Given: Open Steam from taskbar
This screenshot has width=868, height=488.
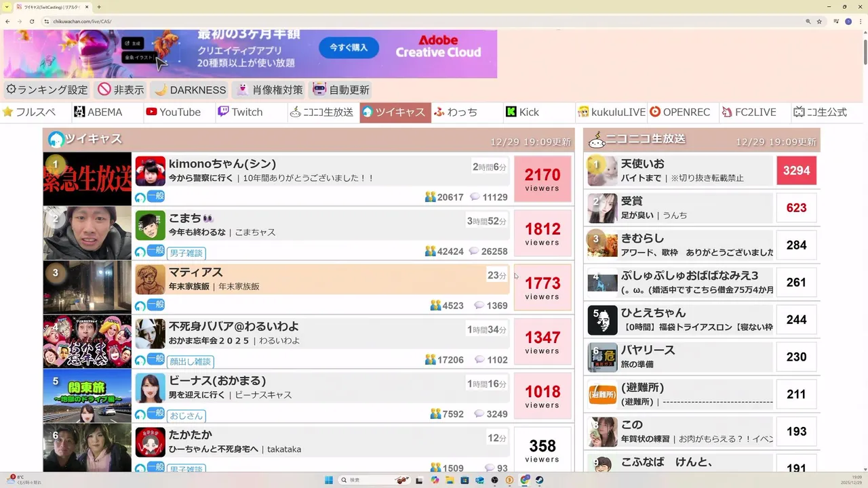Looking at the screenshot, I should click(539, 480).
